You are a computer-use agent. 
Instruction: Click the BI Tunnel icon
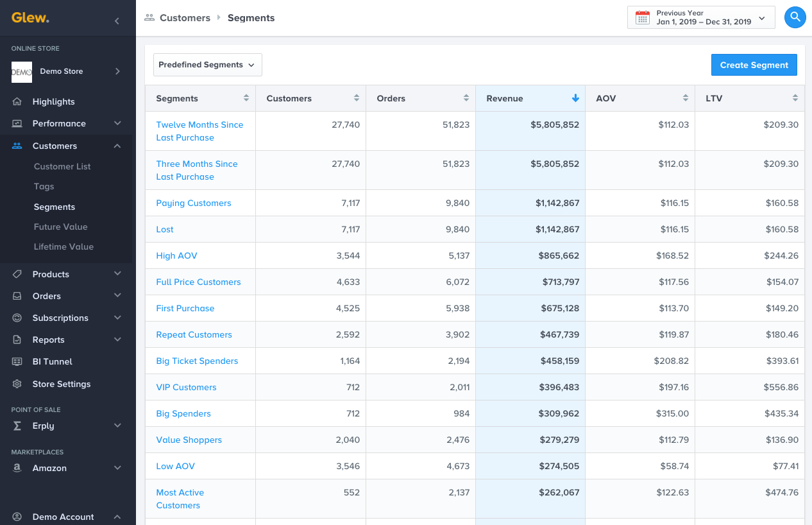pos(17,361)
